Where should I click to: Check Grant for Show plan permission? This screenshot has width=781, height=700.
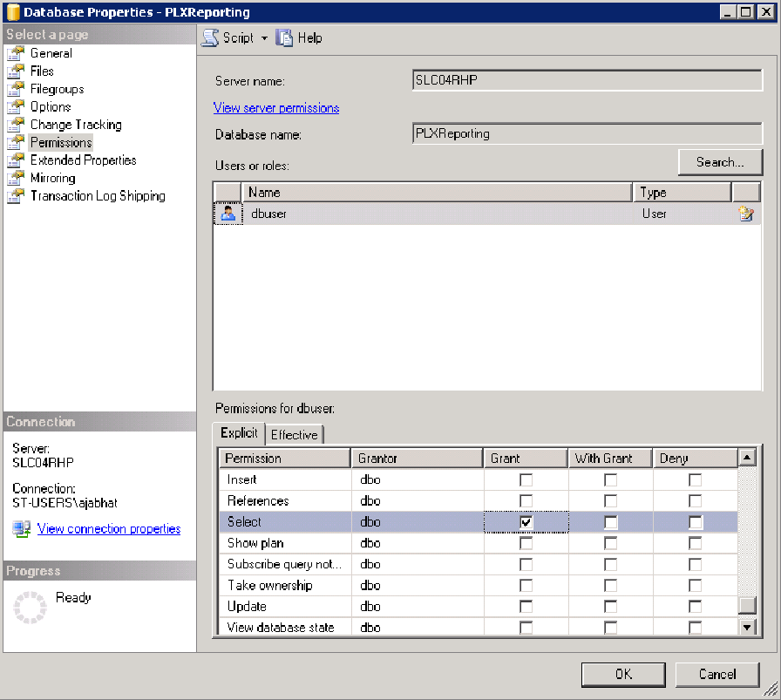(x=526, y=543)
